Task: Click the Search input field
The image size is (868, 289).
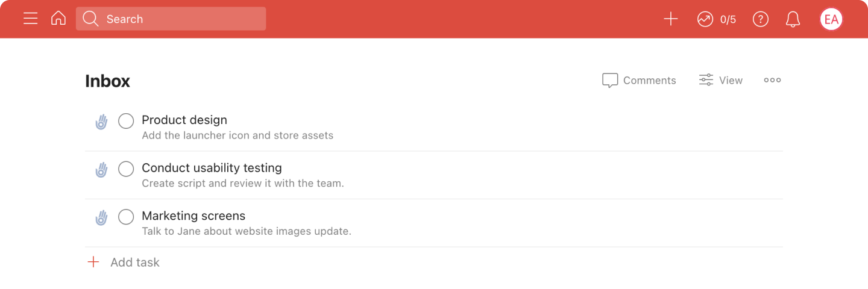Action: pos(171,19)
